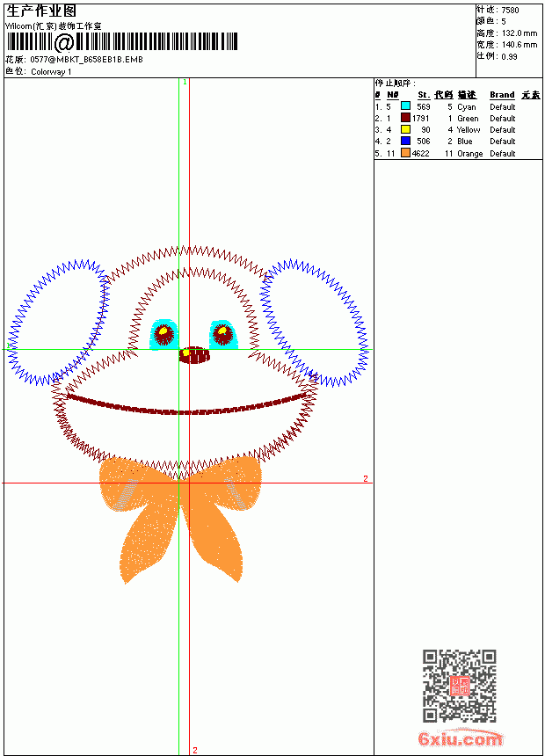The image size is (545, 756).
Task: Click the green marker 1 above the design
Action: (185, 83)
